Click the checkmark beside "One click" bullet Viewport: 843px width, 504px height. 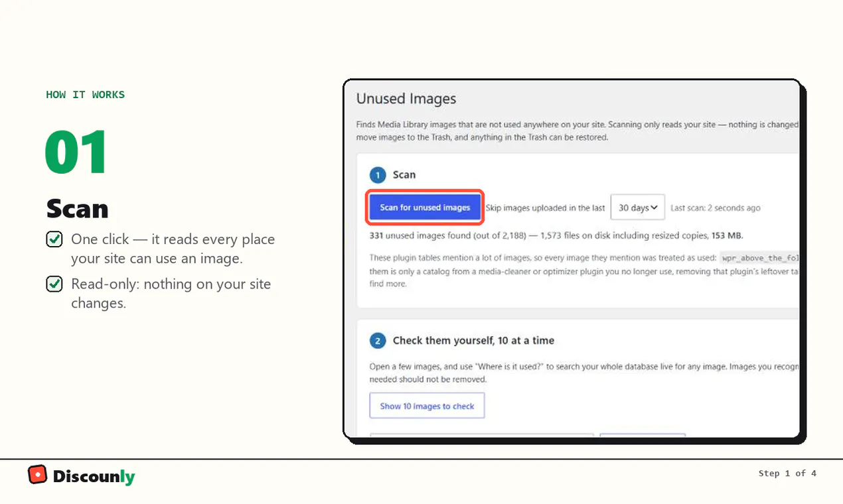pos(54,239)
